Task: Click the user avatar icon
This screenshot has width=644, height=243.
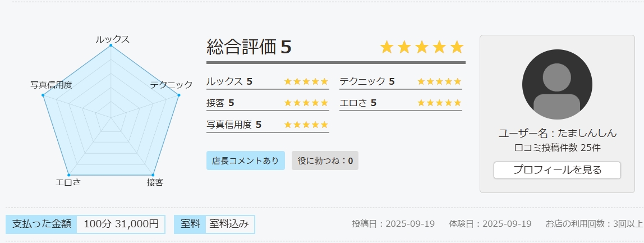Action: pos(557,85)
